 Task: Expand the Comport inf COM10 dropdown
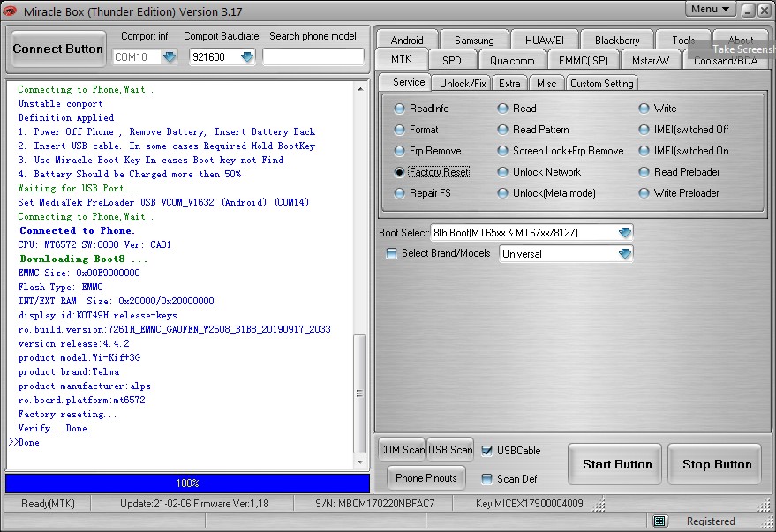tap(170, 56)
